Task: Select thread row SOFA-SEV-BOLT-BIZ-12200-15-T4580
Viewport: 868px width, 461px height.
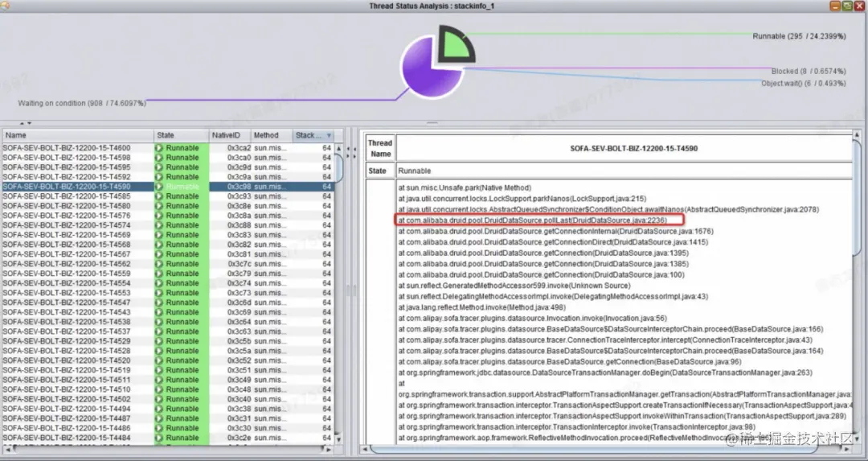Action: (x=168, y=206)
